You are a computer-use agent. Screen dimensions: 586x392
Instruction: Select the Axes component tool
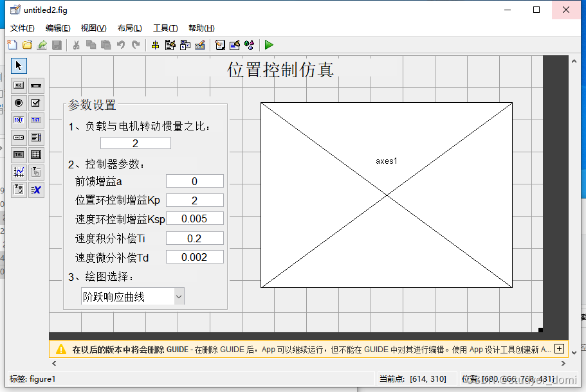pos(19,172)
